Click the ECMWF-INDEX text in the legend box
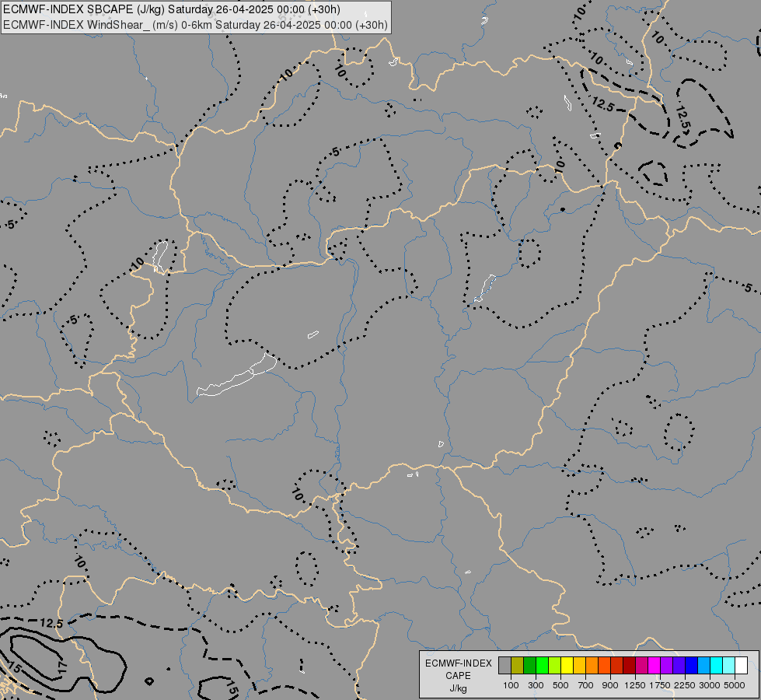The height and width of the screenshot is (700, 761). coord(459,663)
